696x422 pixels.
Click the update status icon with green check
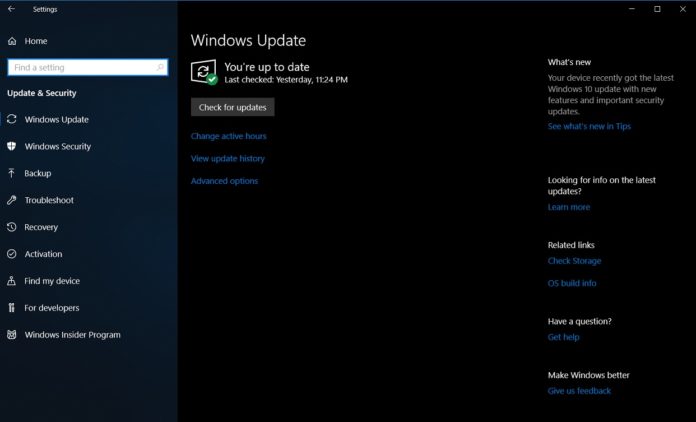[204, 72]
